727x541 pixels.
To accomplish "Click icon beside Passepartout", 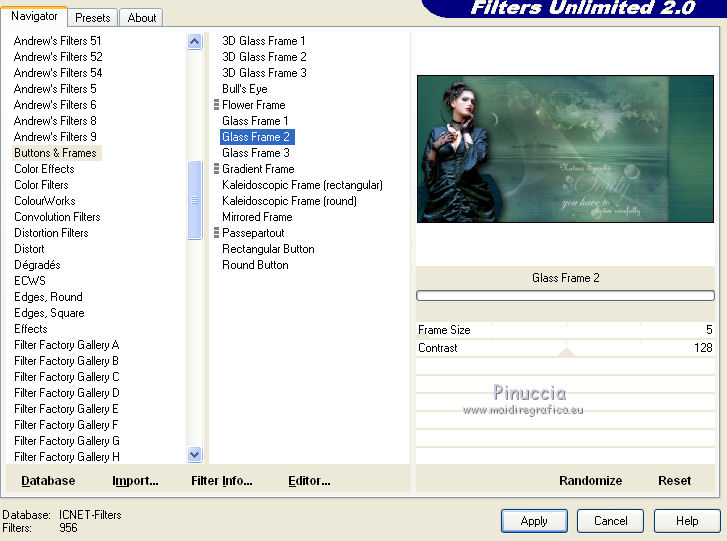I will point(216,233).
